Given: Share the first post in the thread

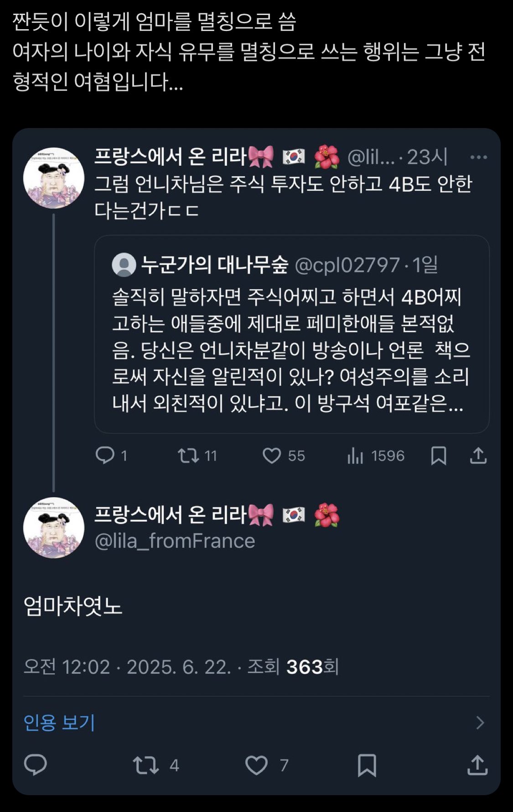Looking at the screenshot, I should tap(478, 455).
